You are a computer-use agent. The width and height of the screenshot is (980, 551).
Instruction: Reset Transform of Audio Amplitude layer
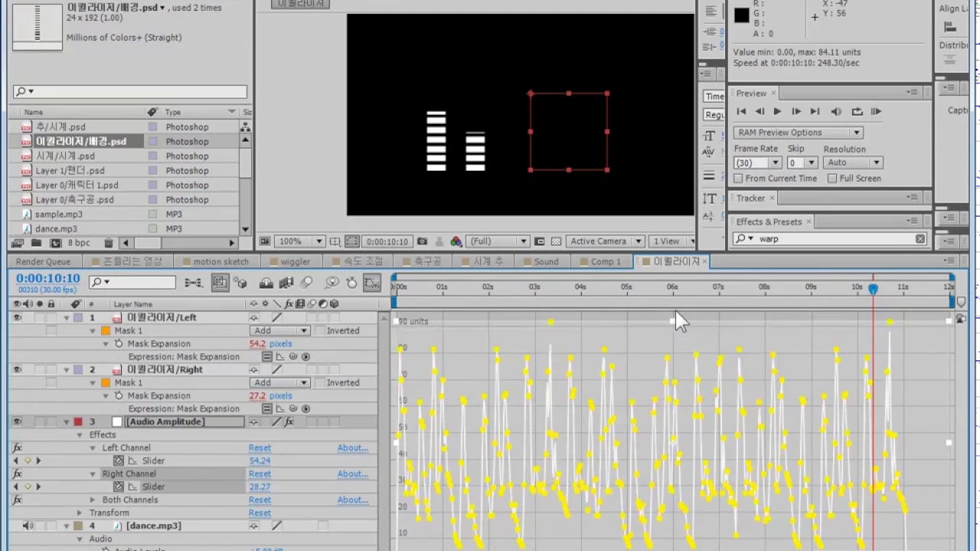pos(260,513)
